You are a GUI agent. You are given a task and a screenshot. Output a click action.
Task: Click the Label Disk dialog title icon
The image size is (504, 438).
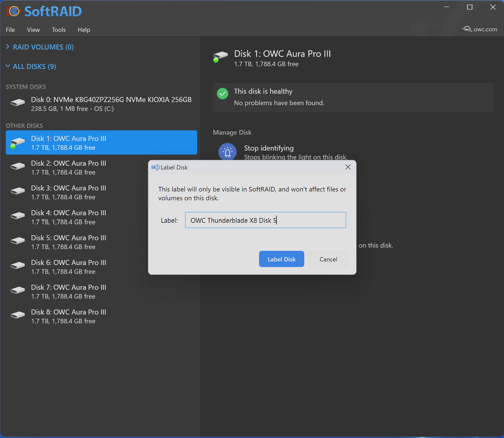click(x=155, y=167)
